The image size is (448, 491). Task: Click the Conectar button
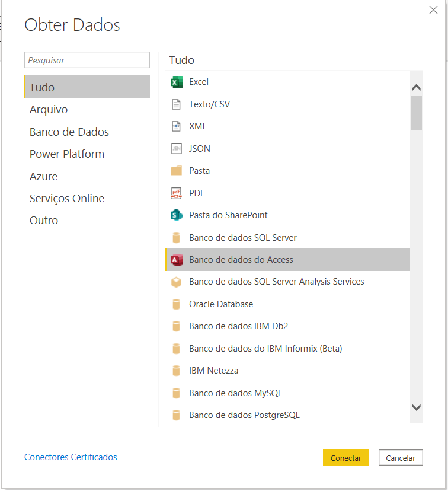(345, 457)
